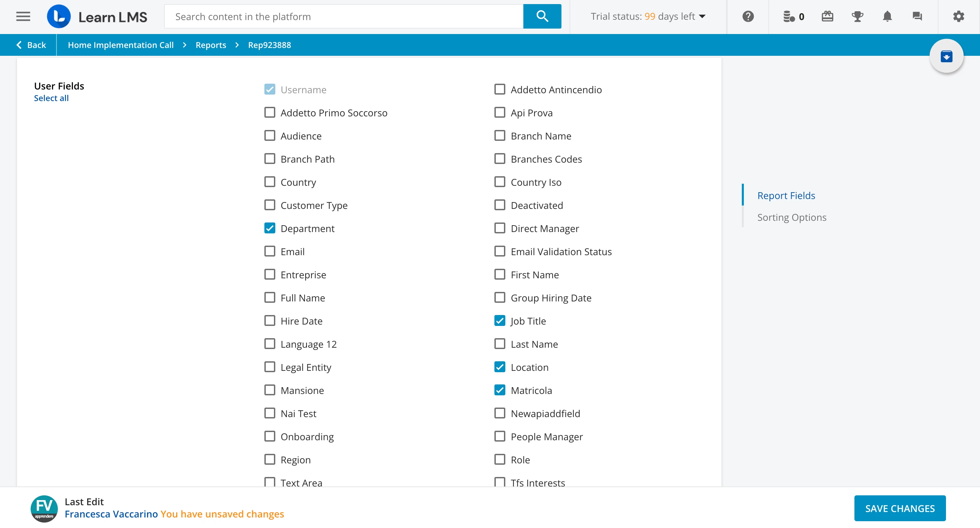Click the floating archive download button
The image size is (980, 528).
tap(946, 56)
